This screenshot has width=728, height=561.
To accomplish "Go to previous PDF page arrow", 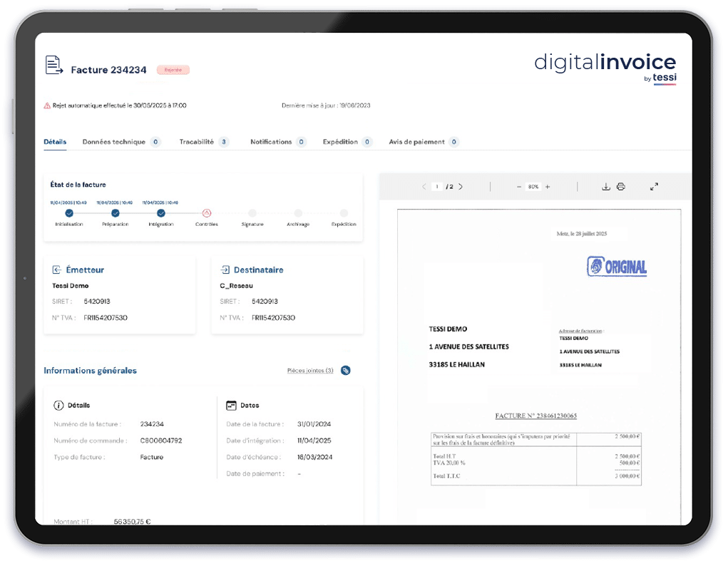I will (424, 187).
